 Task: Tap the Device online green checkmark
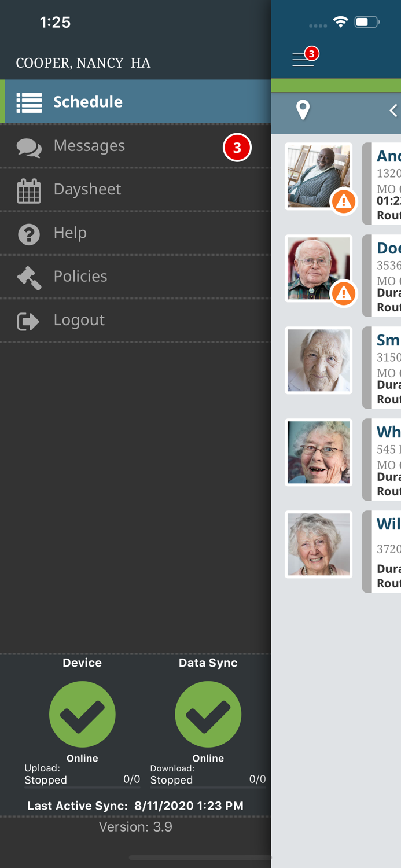[82, 714]
